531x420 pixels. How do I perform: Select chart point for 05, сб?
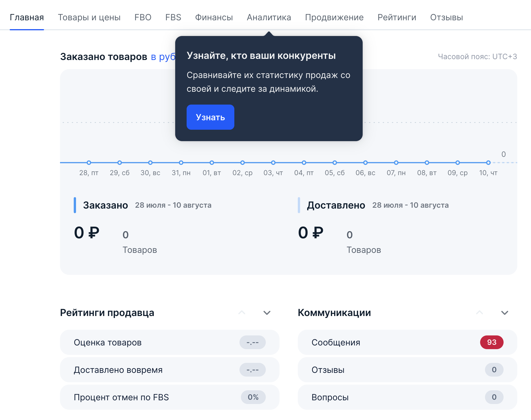click(335, 163)
